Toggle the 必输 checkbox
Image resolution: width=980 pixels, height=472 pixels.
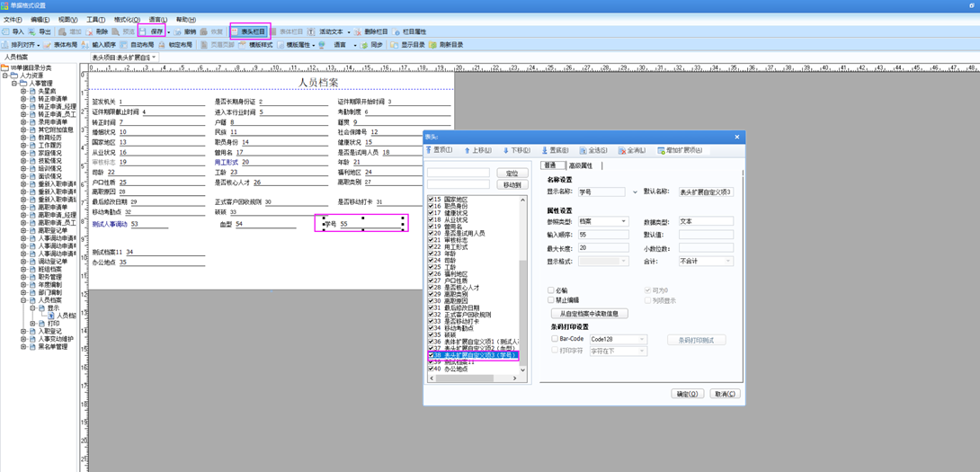click(x=550, y=290)
